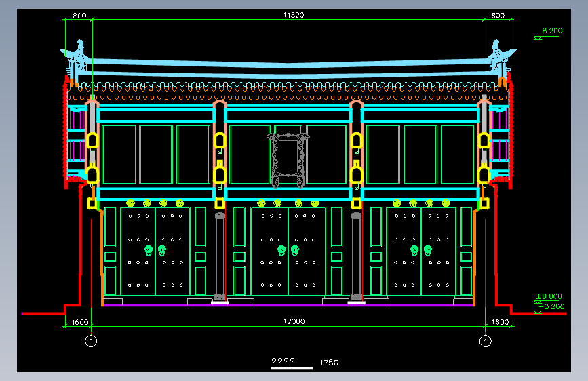Click the 11820 top dimension text
The width and height of the screenshot is (588, 381).
pos(294,15)
